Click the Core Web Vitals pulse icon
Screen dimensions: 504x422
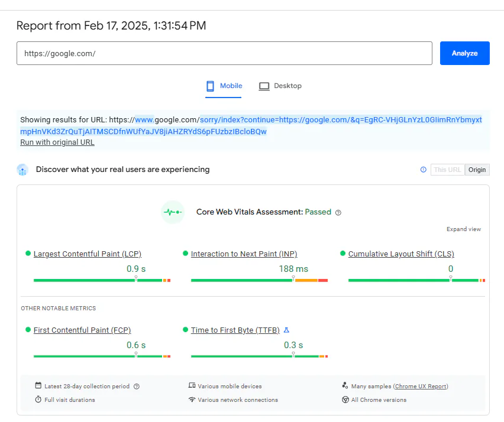[x=173, y=212]
